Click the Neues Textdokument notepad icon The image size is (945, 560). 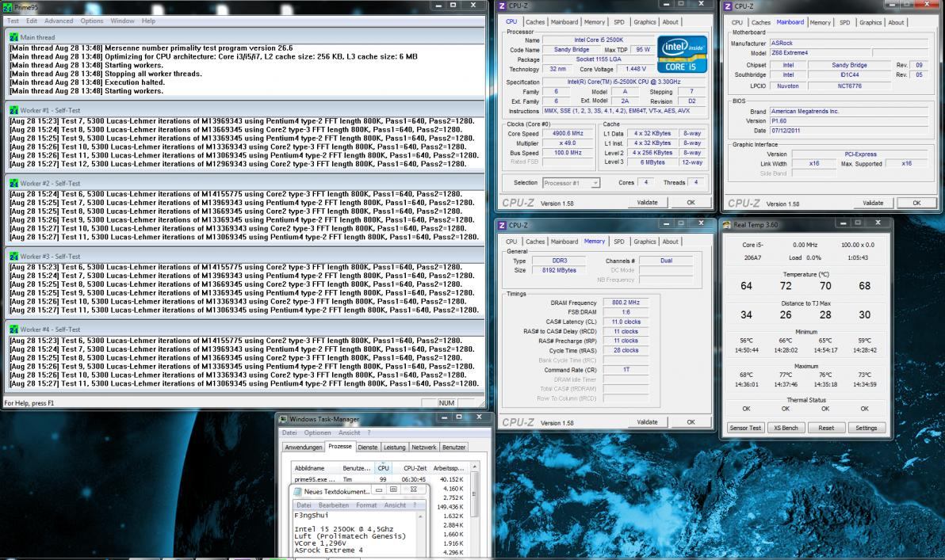(298, 491)
